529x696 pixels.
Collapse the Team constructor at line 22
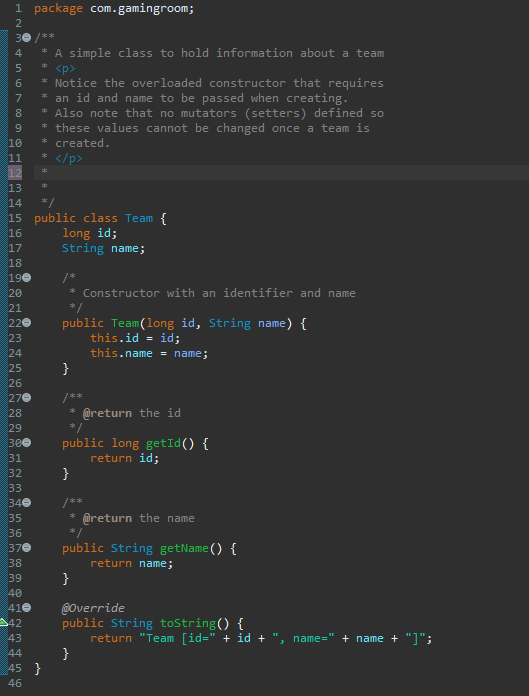click(x=27, y=323)
